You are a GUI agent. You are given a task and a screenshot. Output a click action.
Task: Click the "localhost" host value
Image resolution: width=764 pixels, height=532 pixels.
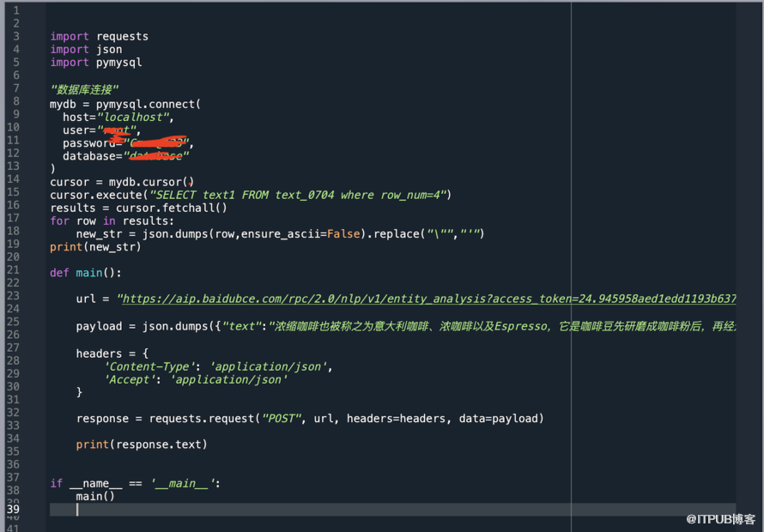(135, 117)
